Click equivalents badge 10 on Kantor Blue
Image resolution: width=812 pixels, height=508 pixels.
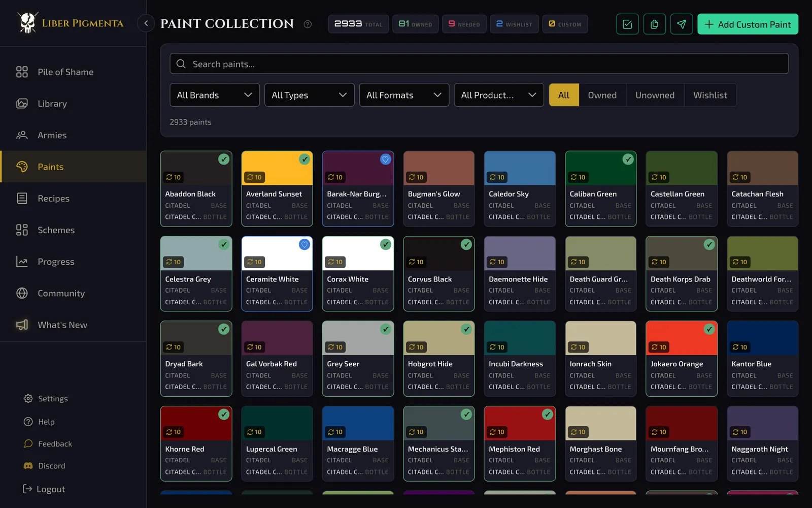click(x=740, y=347)
